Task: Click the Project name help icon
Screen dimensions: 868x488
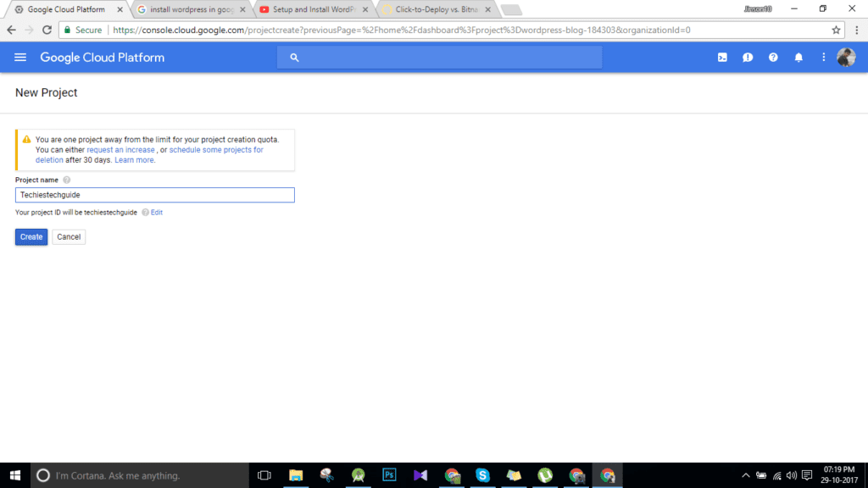Action: [66, 180]
